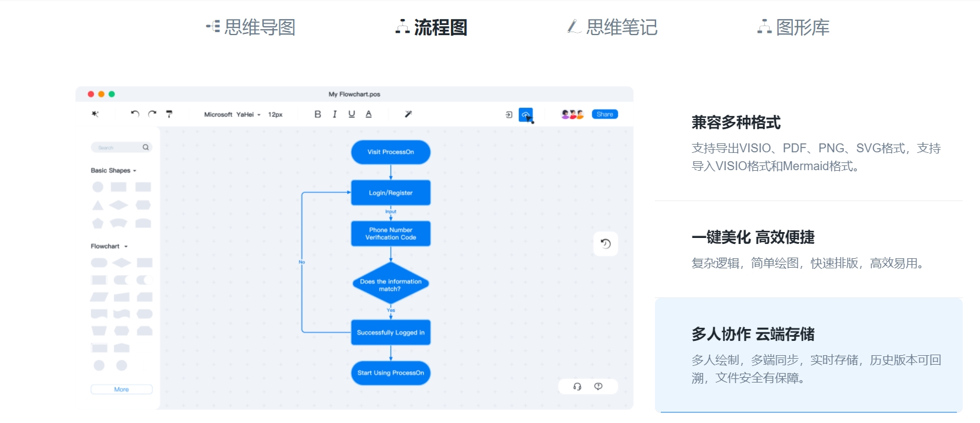Select the 多人协作 云端存储 feature card
Image resolution: width=980 pixels, height=423 pixels.
[808, 355]
